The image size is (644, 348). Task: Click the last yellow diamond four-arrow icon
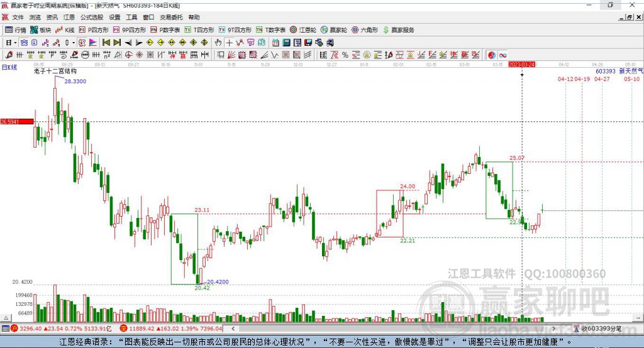204,43
